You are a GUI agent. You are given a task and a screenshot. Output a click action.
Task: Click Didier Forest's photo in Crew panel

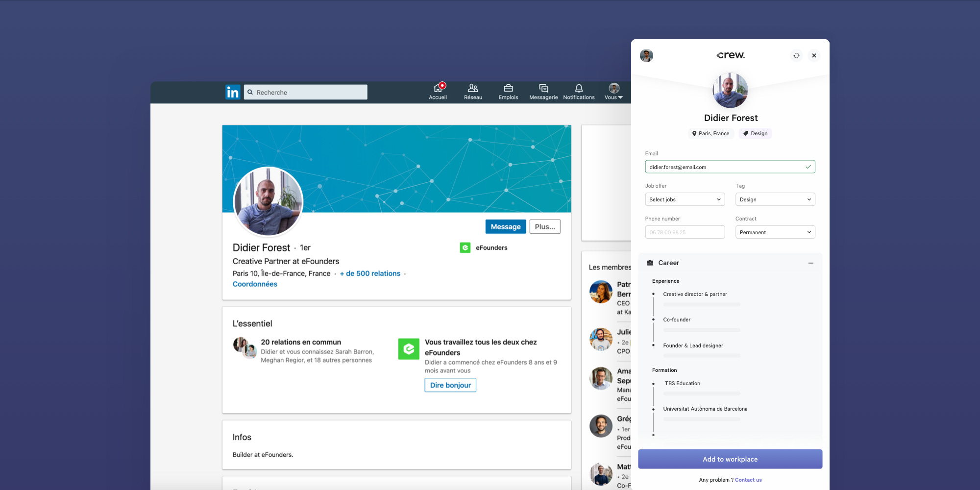pyautogui.click(x=730, y=91)
